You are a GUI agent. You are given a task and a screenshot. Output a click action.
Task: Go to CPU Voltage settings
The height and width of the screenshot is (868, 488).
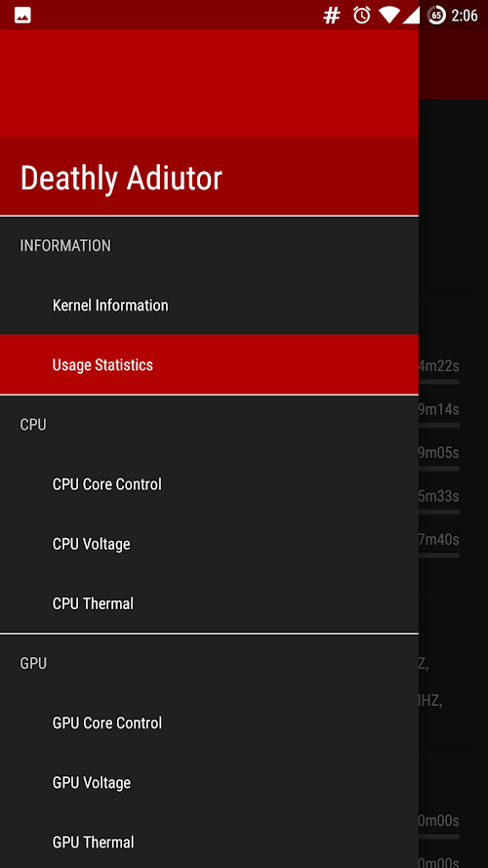point(209,544)
